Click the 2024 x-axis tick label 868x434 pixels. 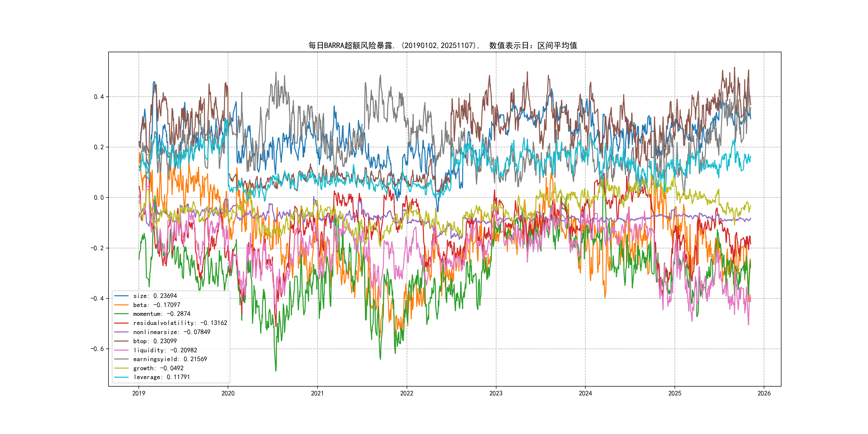click(x=585, y=393)
